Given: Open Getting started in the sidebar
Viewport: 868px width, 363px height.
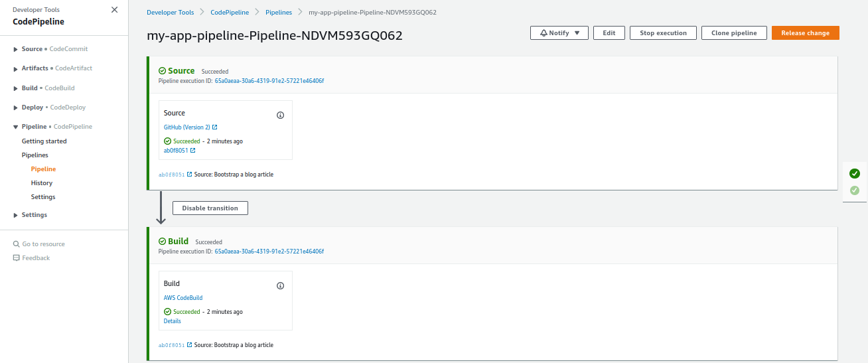Looking at the screenshot, I should click(44, 141).
